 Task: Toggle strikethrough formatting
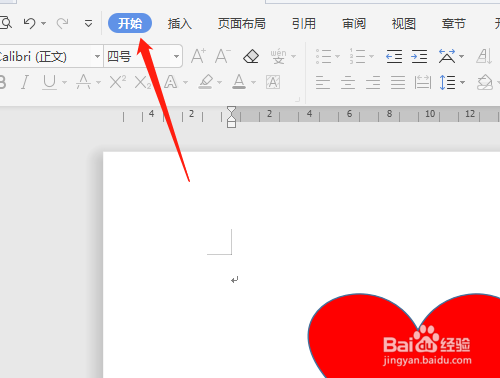(83, 82)
